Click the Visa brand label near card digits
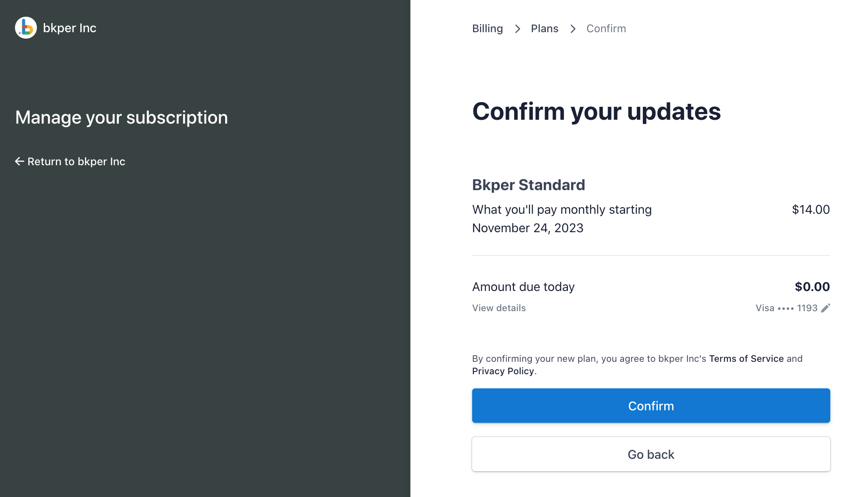 (765, 308)
